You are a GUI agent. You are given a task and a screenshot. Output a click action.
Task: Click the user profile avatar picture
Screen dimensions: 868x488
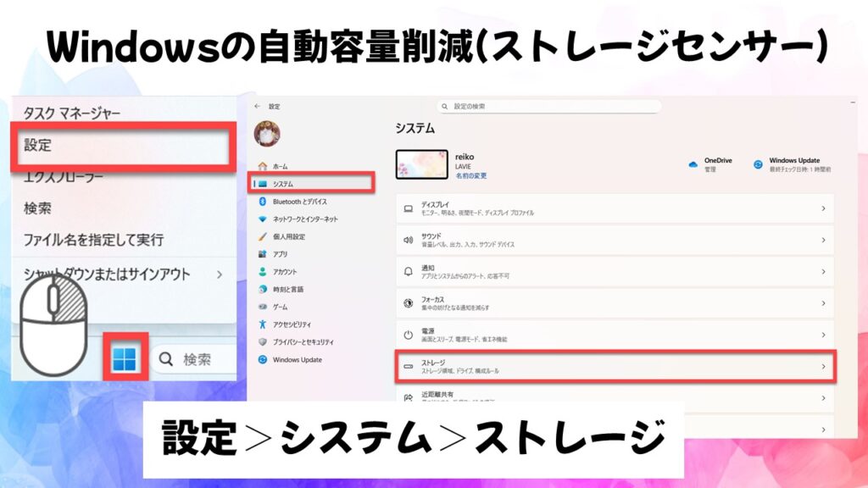(x=267, y=133)
